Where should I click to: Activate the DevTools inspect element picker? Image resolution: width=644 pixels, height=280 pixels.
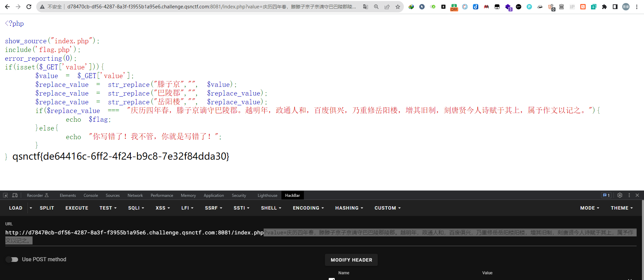5,195
